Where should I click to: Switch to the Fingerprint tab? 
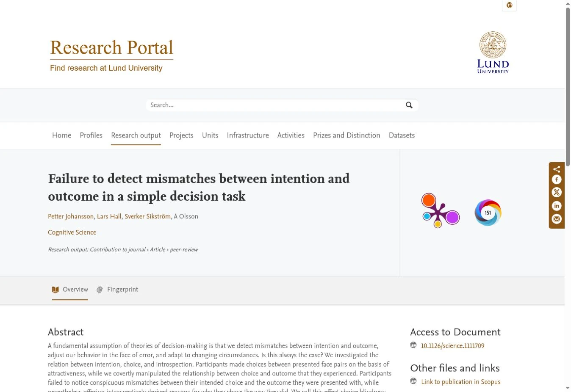[x=117, y=290]
